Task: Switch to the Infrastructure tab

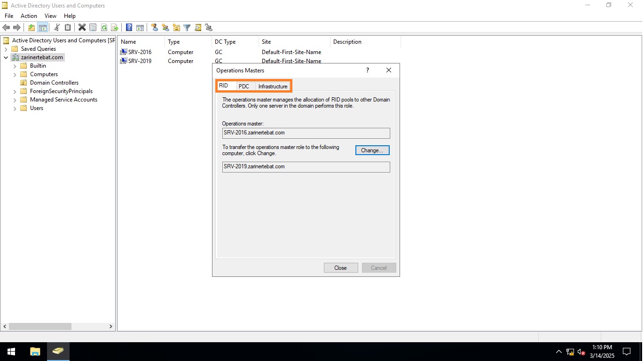Action: [273, 86]
